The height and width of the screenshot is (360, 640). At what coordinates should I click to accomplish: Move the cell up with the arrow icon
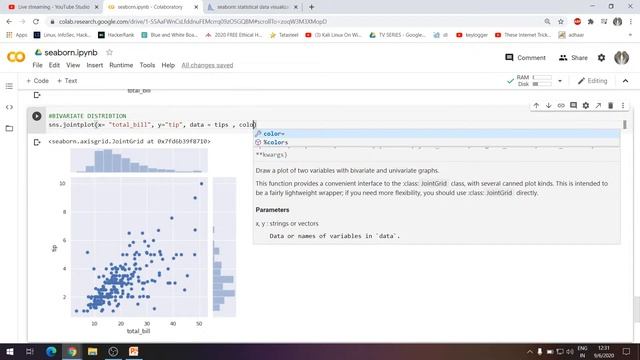click(x=536, y=105)
